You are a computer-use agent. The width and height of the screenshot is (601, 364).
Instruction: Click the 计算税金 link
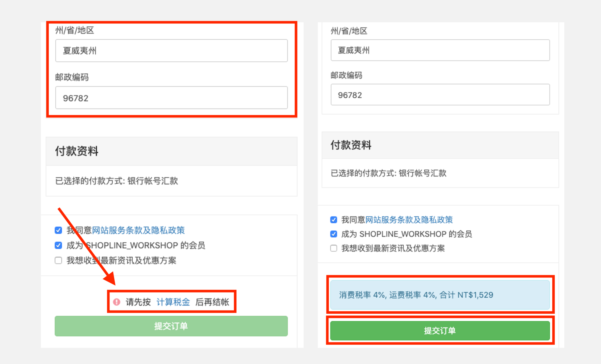click(173, 302)
